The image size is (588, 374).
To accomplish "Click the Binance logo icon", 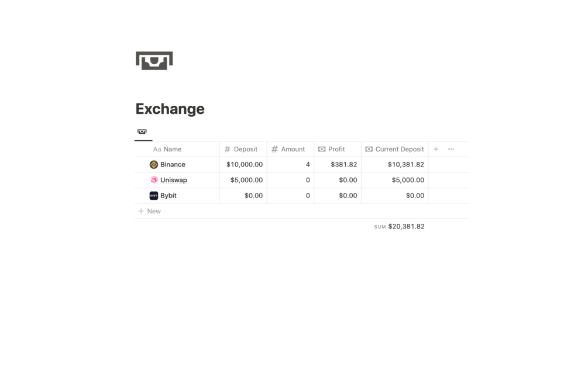I will (154, 164).
